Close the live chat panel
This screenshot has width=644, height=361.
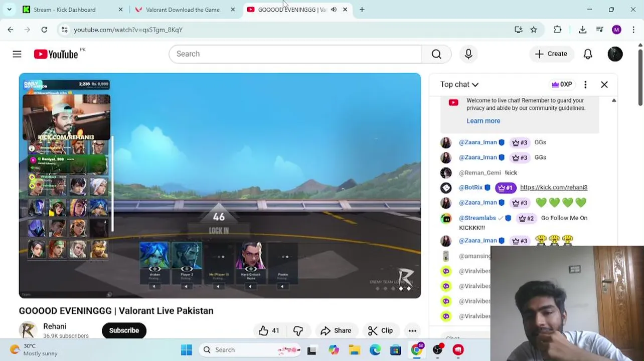point(604,85)
